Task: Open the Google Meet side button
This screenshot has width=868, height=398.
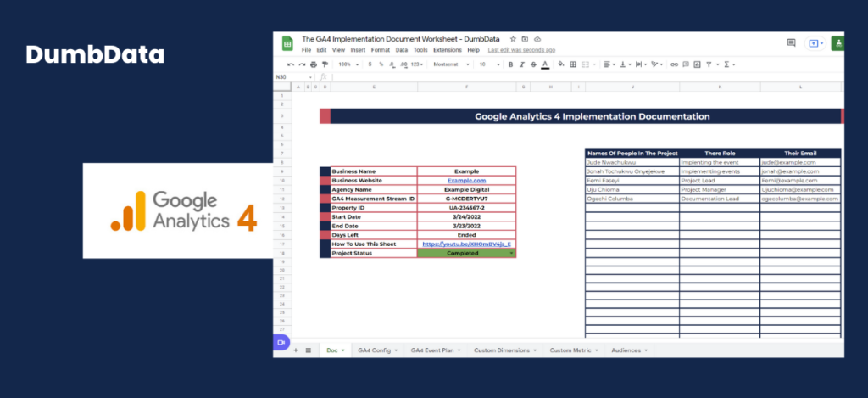Action: point(281,342)
